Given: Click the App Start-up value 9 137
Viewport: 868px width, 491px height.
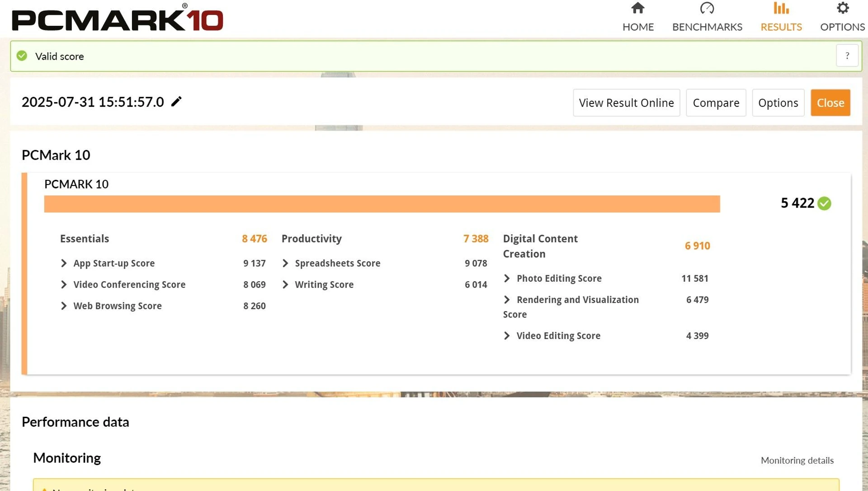Looking at the screenshot, I should pyautogui.click(x=254, y=263).
